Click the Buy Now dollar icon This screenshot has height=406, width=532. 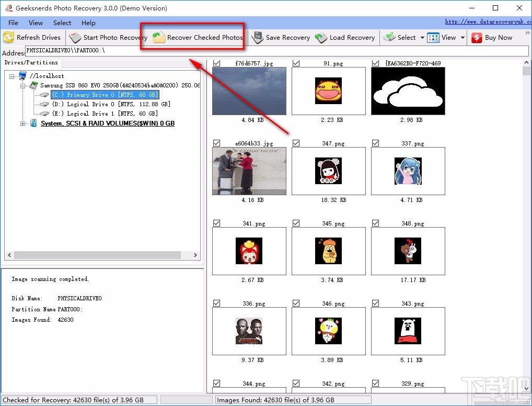[477, 38]
